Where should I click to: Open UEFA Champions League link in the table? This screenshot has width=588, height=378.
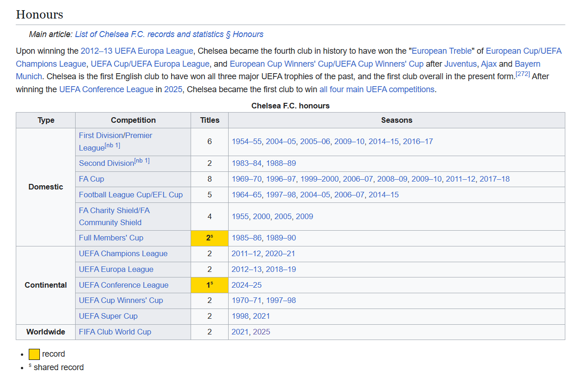pyautogui.click(x=123, y=254)
